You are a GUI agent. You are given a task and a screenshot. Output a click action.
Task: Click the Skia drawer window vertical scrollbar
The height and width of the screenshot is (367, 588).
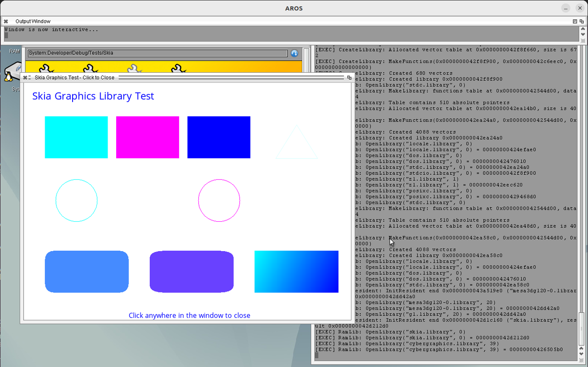tap(306, 60)
